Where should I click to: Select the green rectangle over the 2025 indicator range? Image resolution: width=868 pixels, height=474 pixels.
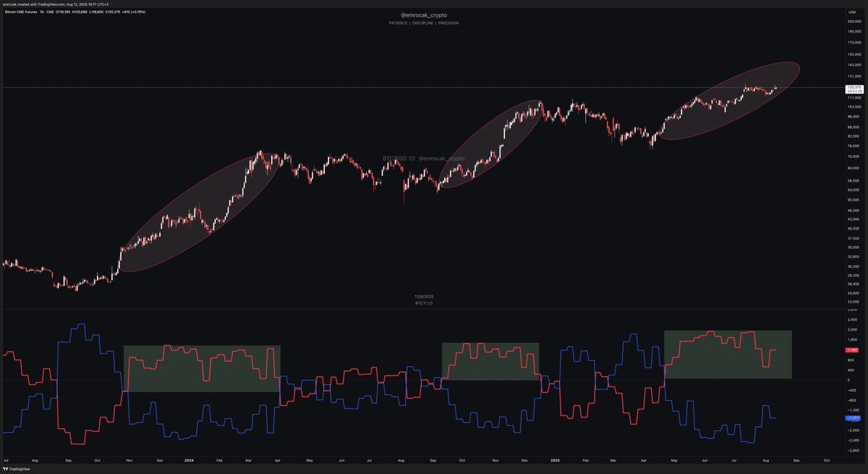click(x=728, y=354)
